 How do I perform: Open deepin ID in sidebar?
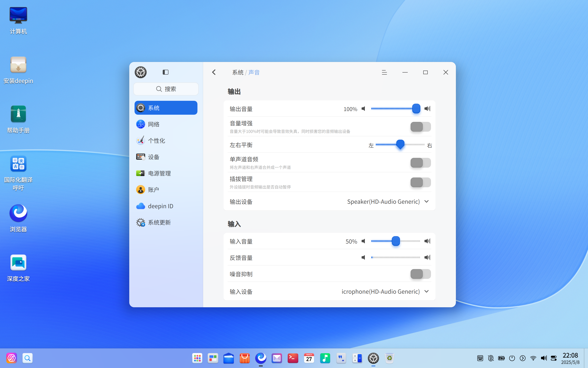point(166,206)
